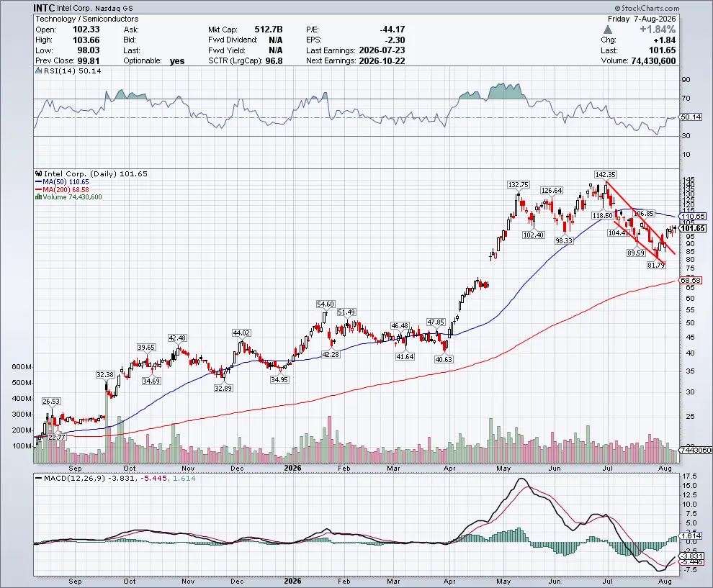Click the 32.89 low price label
Viewport: 713px width, 588px height.
(x=223, y=389)
